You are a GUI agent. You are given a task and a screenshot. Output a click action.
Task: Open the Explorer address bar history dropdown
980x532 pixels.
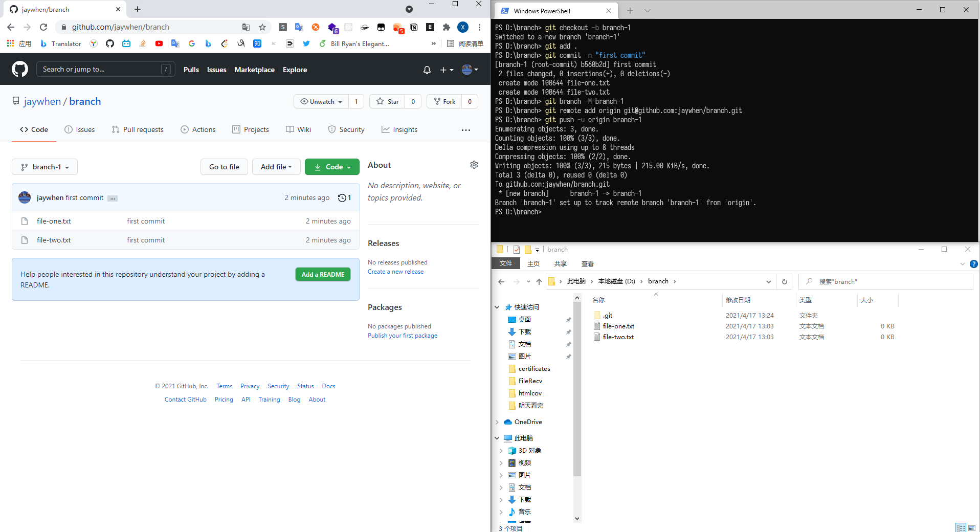[768, 281]
